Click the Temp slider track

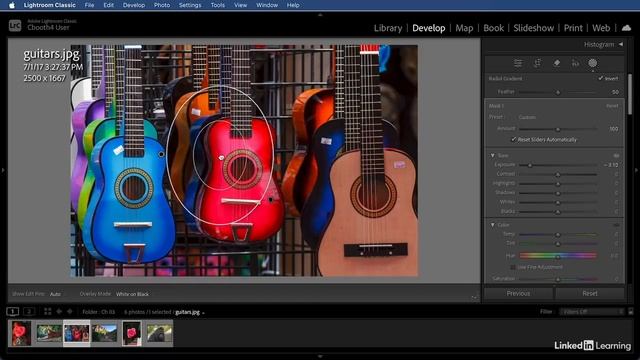tap(558, 234)
